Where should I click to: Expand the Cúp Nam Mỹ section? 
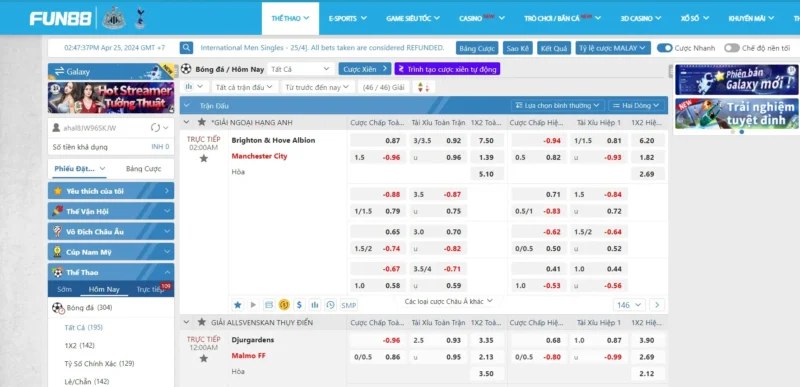point(111,252)
